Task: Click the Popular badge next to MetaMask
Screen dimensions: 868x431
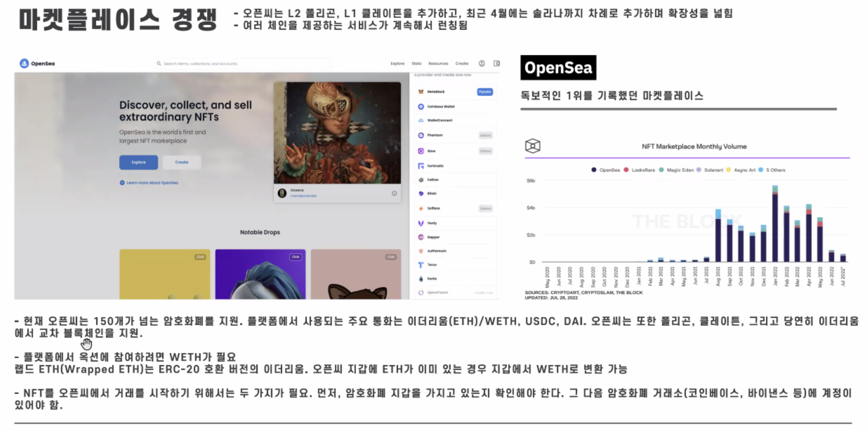Action: point(485,92)
